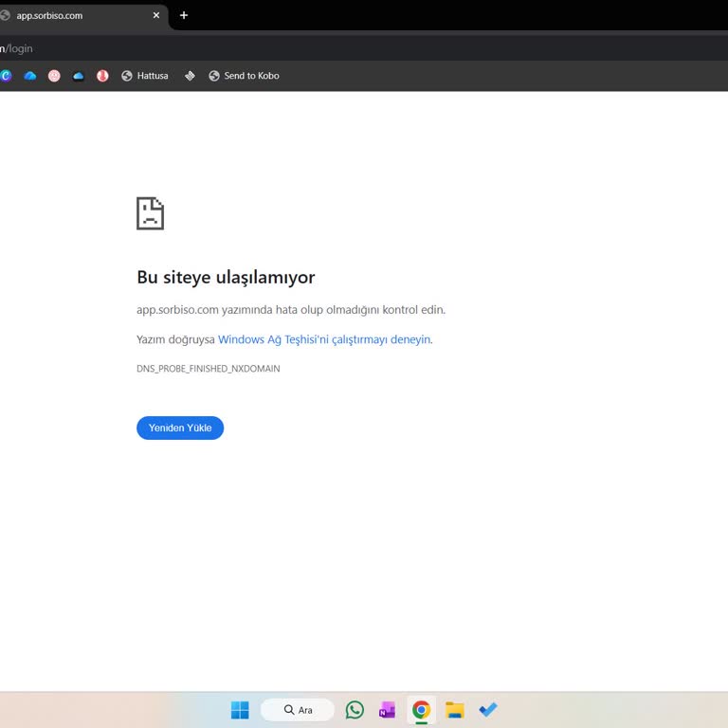Click the Yeniden Yükle reload button
Screen dimensions: 728x728
[x=180, y=428]
